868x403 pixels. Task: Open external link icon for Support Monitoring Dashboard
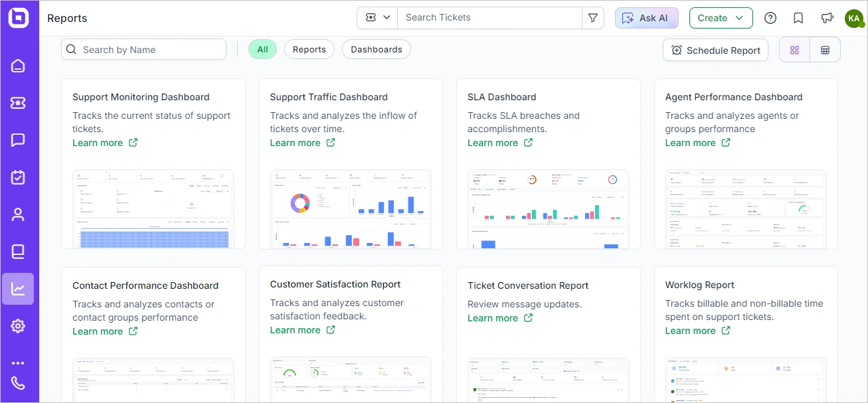pyautogui.click(x=133, y=142)
